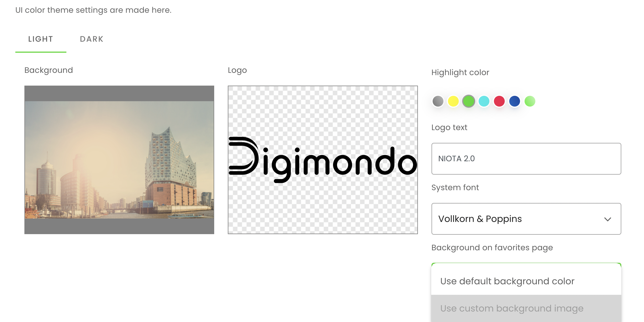This screenshot has width=644, height=322.
Task: Choose the red highlight color swatch
Action: click(499, 101)
